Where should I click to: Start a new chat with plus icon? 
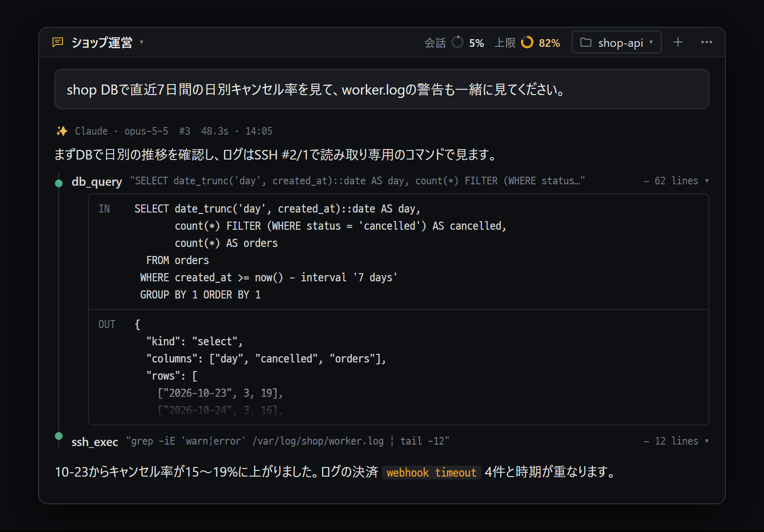coord(678,42)
